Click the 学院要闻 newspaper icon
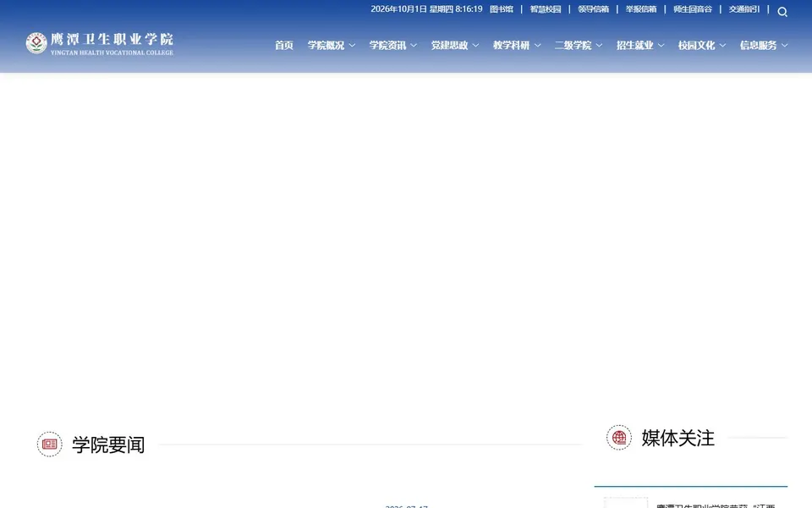Screen dimensions: 812x508 coord(50,444)
